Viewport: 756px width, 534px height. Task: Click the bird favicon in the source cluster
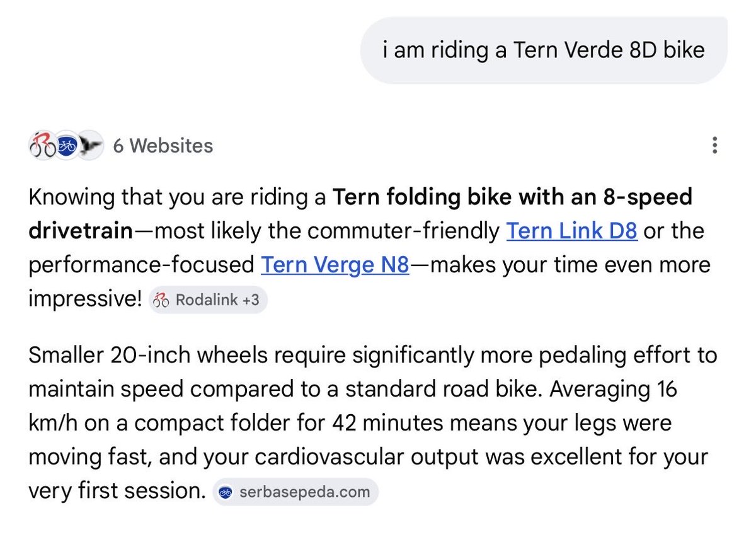click(91, 146)
